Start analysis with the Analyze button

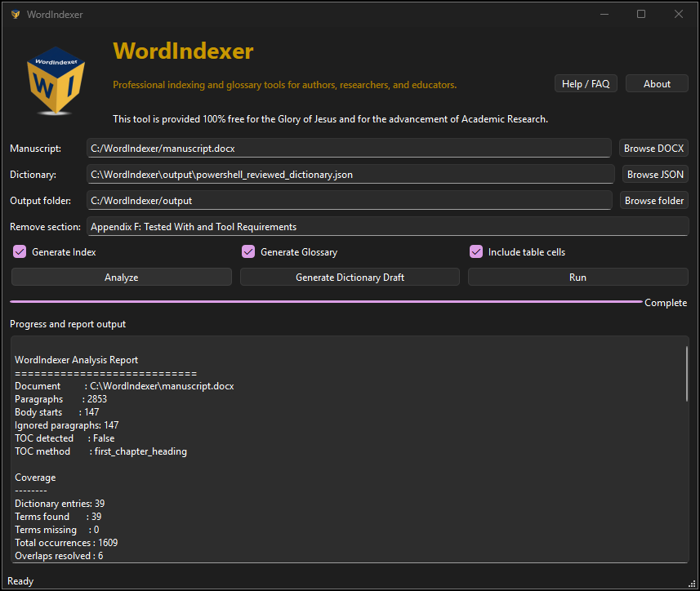pyautogui.click(x=122, y=277)
